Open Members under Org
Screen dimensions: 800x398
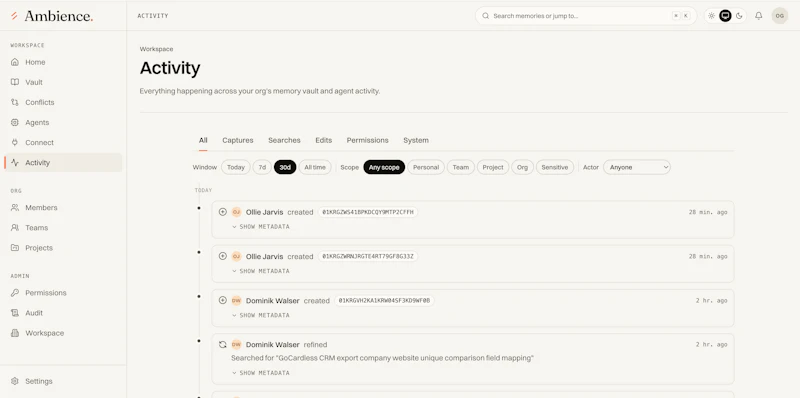click(x=63, y=208)
